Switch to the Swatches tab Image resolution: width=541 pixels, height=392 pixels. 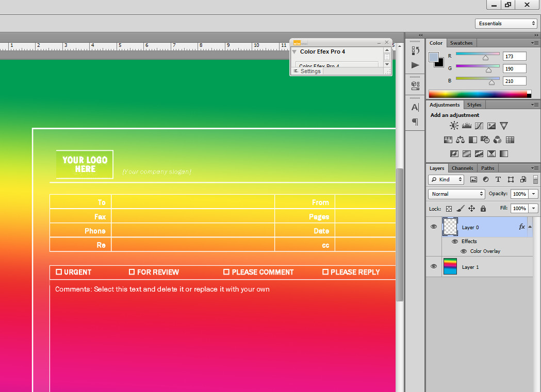coord(461,43)
